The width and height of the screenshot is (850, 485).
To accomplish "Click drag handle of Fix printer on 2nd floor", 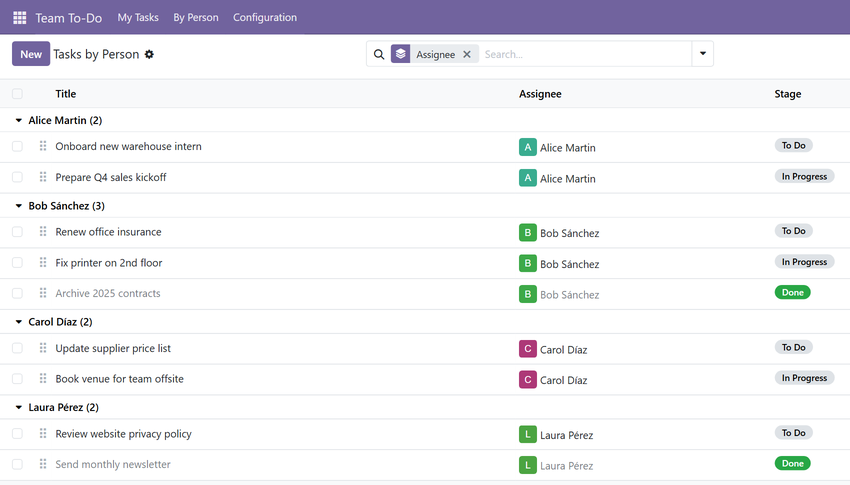I will coord(43,263).
